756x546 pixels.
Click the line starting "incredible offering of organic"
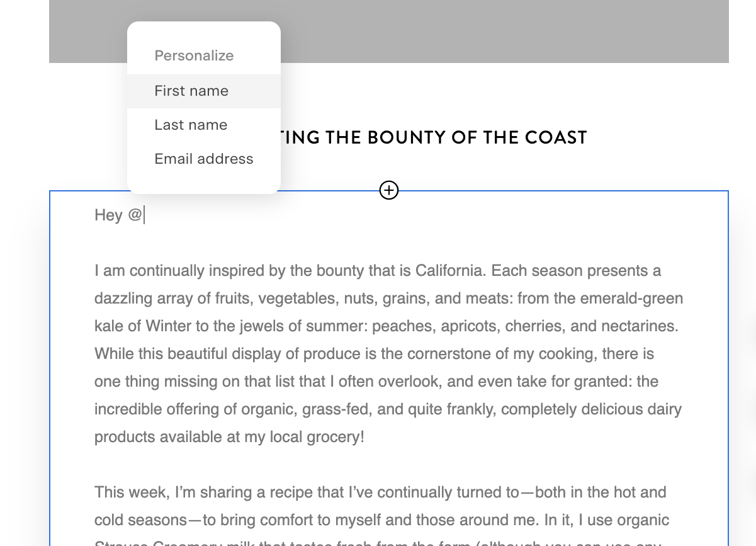tap(388, 409)
